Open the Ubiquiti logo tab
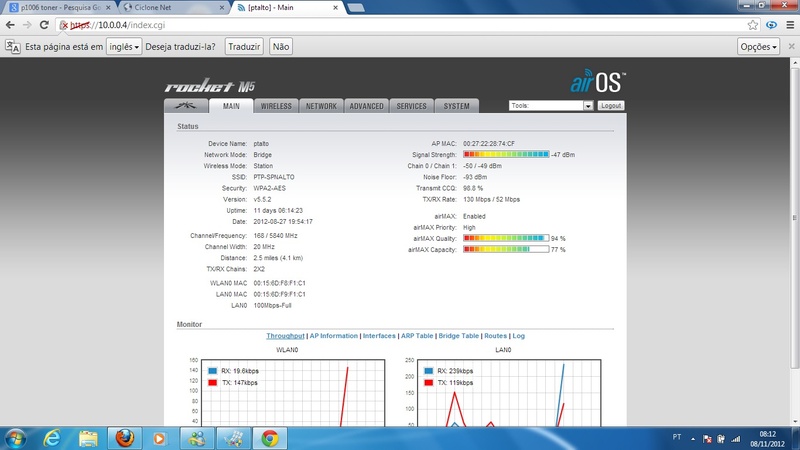 tap(186, 106)
